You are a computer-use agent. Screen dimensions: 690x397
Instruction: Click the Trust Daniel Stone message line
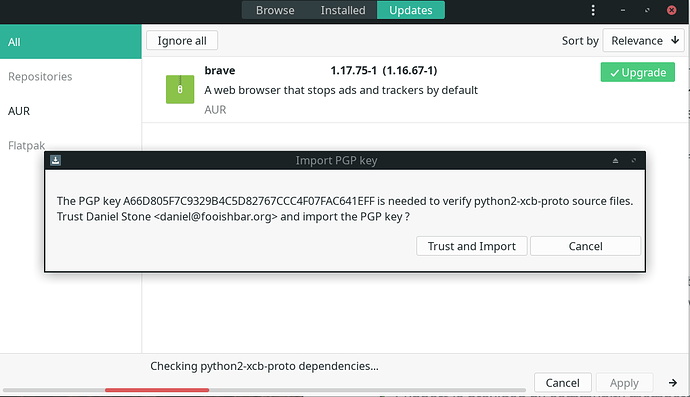[233, 217]
